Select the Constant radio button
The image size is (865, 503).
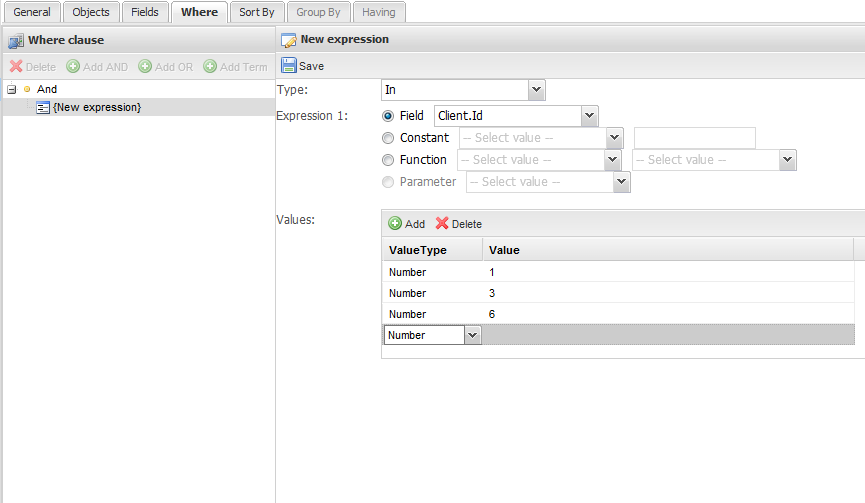(x=388, y=138)
